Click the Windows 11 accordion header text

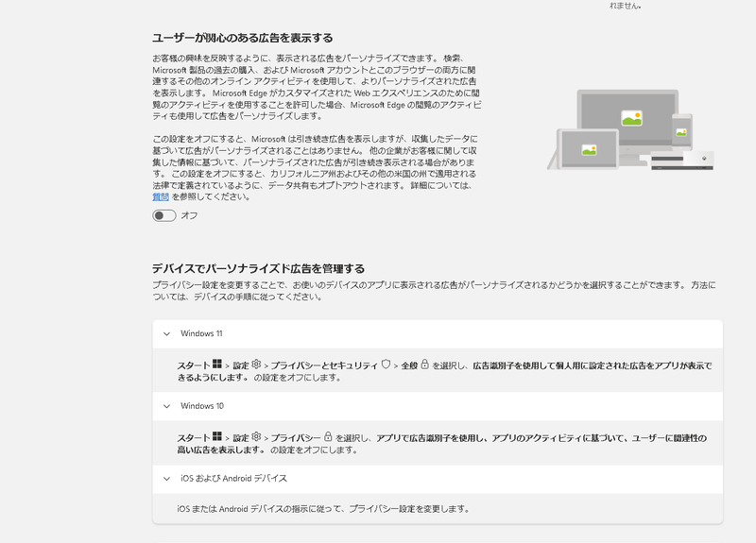[201, 333]
